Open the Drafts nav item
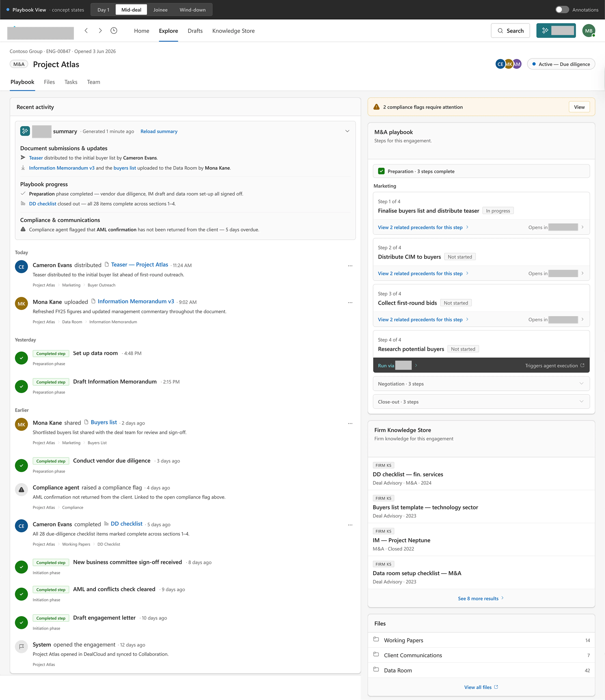The height and width of the screenshot is (700, 605). pos(195,31)
